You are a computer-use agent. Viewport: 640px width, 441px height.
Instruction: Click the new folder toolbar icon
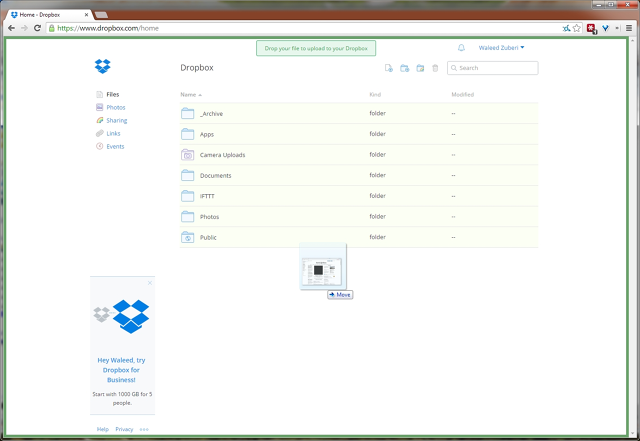tap(405, 68)
